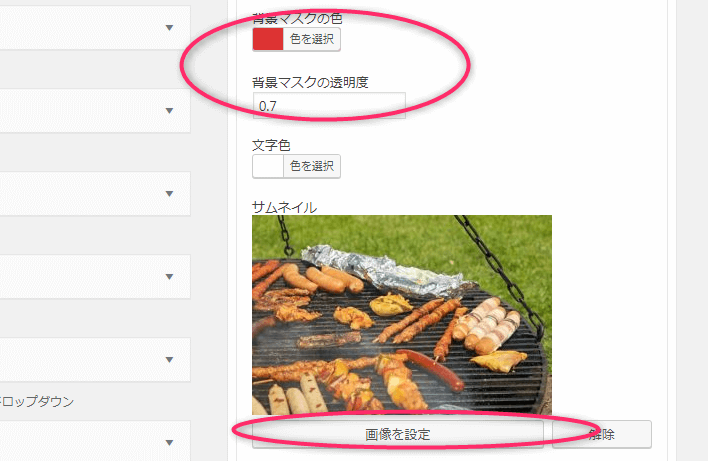The width and height of the screenshot is (708, 461).
Task: Click 色を選択 button under 文字色
Action: 312,166
